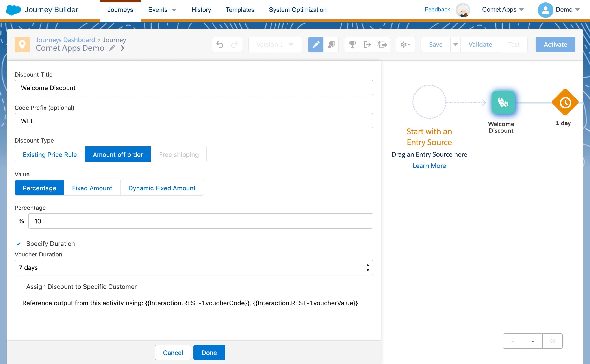Open the goal trophy icon
Screen dimensions: 590x364
click(352, 45)
